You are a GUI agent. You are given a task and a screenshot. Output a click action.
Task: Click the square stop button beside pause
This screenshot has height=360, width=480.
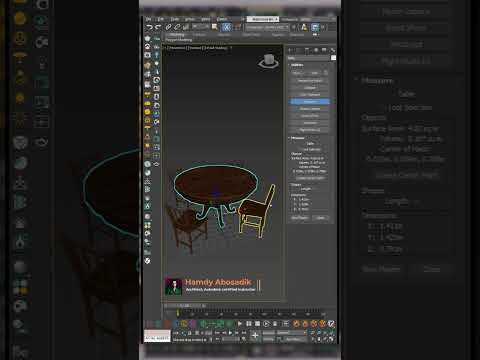257,324
